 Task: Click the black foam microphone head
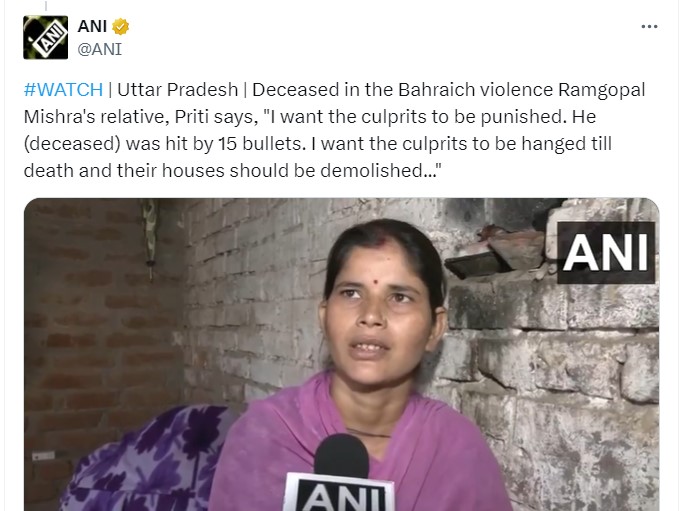pos(341,455)
